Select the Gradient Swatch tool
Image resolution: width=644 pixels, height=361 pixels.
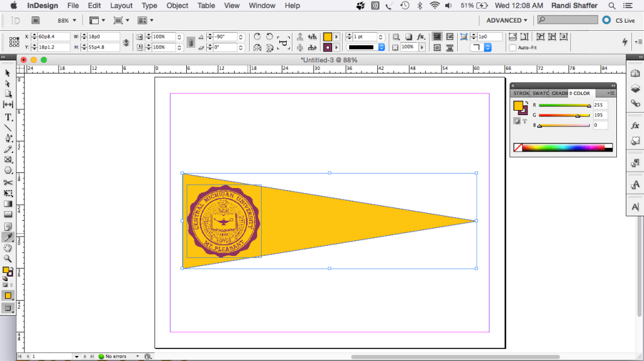[8, 204]
